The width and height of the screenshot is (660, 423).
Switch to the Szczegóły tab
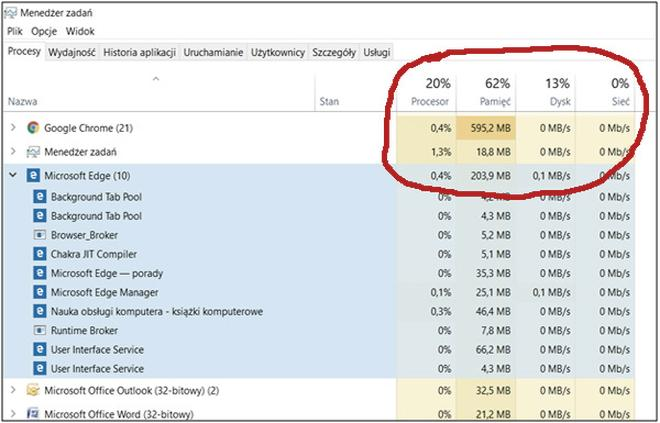click(x=334, y=53)
